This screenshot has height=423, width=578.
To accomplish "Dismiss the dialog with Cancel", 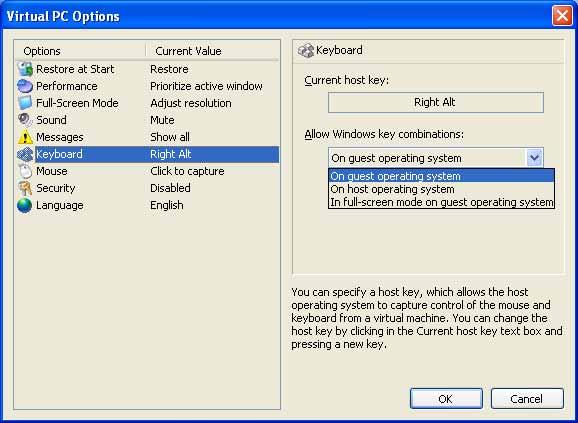I will [527, 399].
